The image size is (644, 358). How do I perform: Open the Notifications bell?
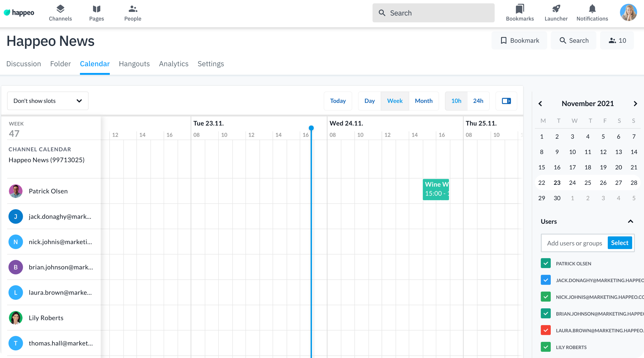[x=592, y=13]
